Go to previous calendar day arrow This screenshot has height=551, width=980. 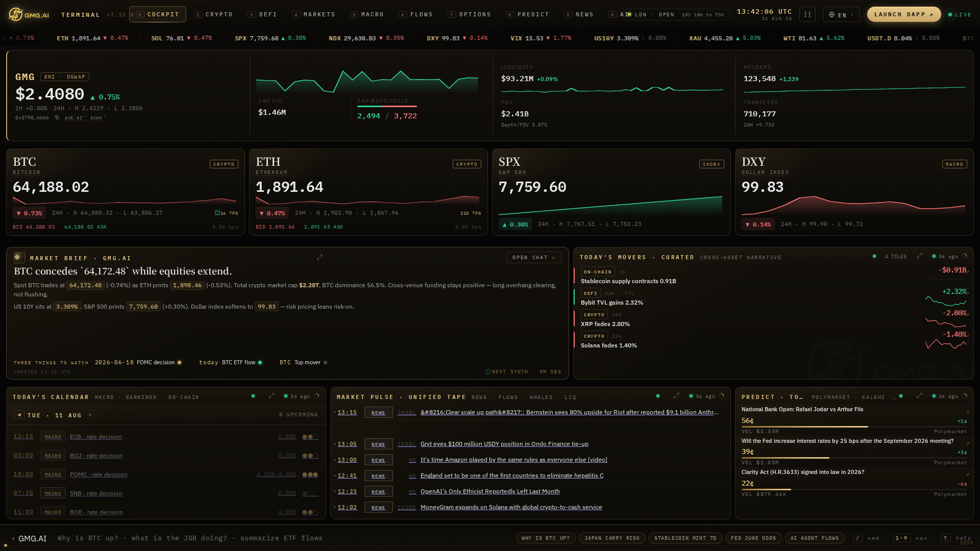[x=19, y=415]
